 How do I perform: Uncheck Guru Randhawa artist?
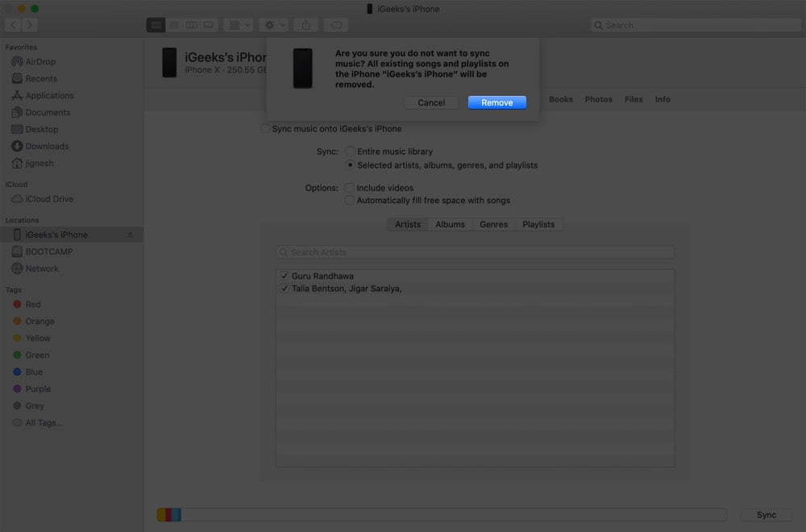click(285, 276)
